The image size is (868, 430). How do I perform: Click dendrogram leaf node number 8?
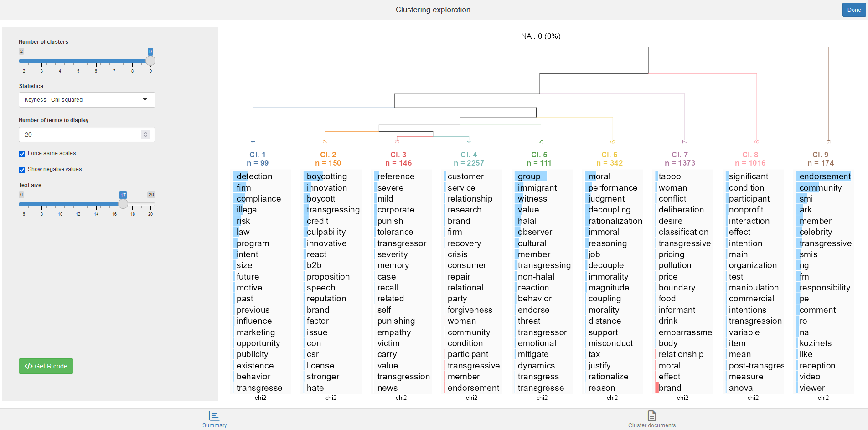point(757,142)
